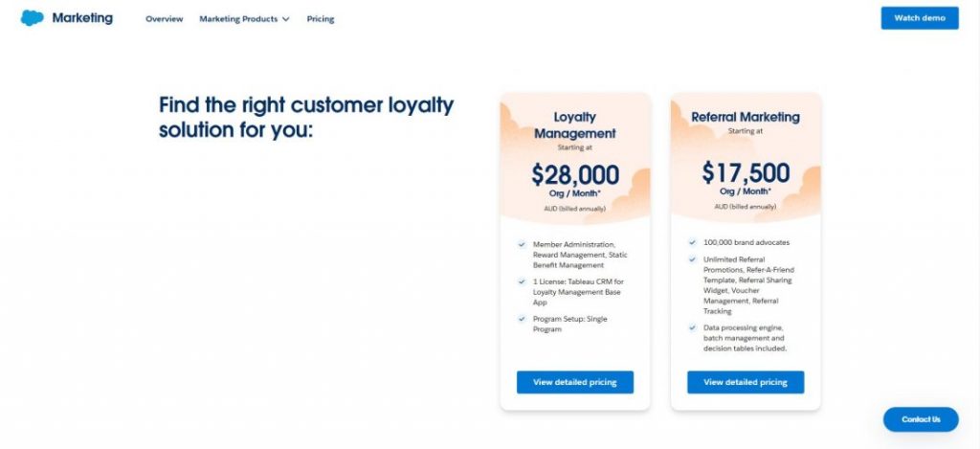980x449 pixels.
Task: Expand the Marketing Products chevron
Action: pyautogui.click(x=285, y=19)
